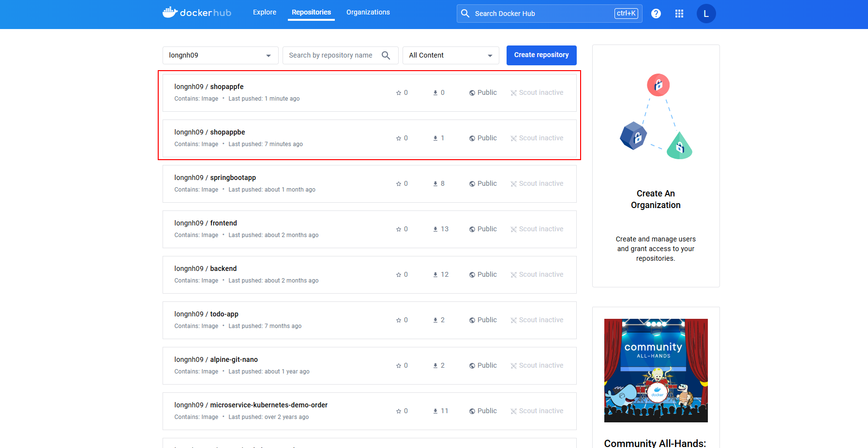Image resolution: width=868 pixels, height=448 pixels.
Task: Open the help question mark icon
Action: [x=656, y=14]
